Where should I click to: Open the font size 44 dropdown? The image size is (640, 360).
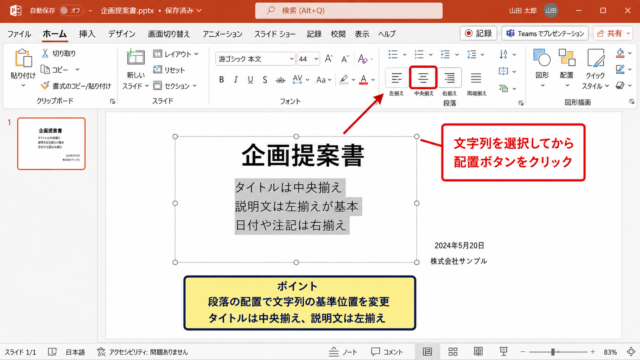tap(316, 59)
